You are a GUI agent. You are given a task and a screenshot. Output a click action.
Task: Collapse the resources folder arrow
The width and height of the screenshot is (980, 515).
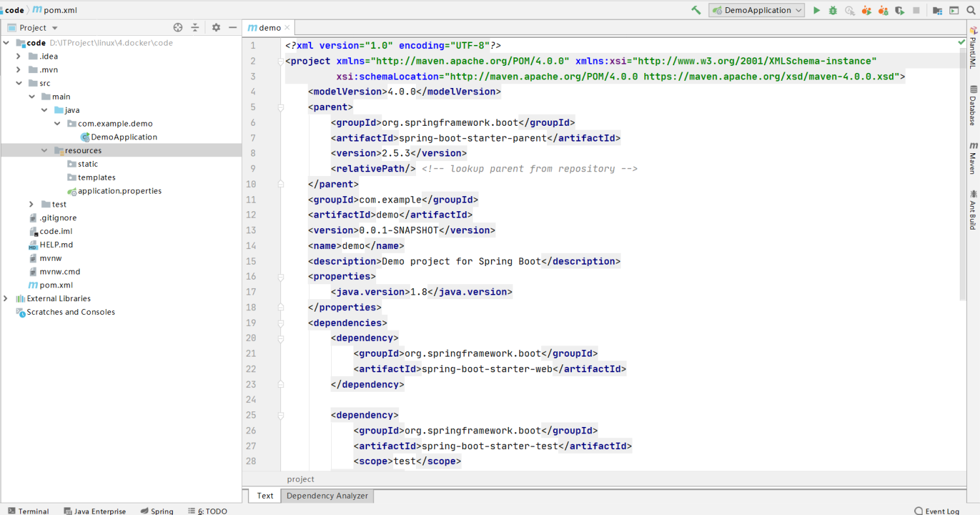[x=44, y=151]
